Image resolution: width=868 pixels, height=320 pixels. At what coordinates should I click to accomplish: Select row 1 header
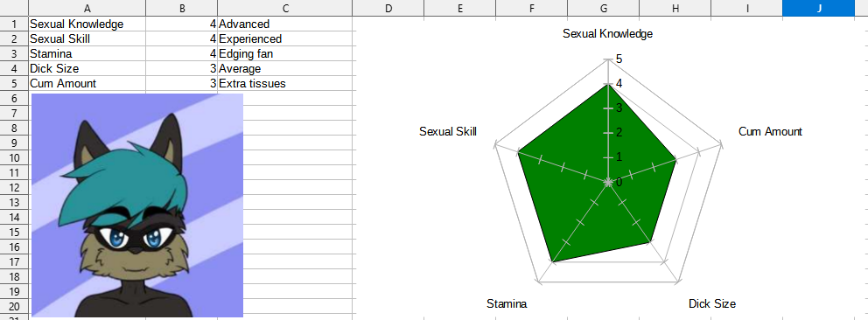14,24
